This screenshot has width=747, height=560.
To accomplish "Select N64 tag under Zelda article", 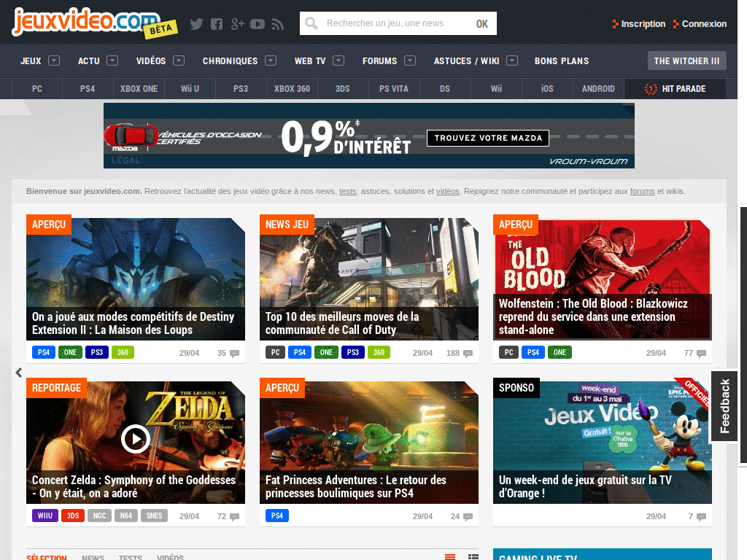I will coord(126,516).
